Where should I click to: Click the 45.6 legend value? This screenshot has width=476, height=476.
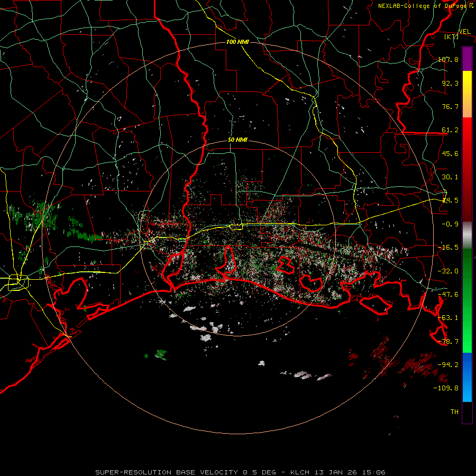450,153
